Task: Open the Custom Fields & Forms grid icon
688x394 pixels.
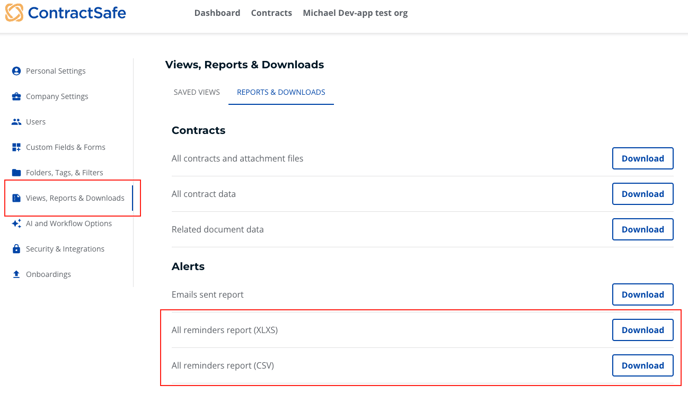Action: pyautogui.click(x=16, y=147)
